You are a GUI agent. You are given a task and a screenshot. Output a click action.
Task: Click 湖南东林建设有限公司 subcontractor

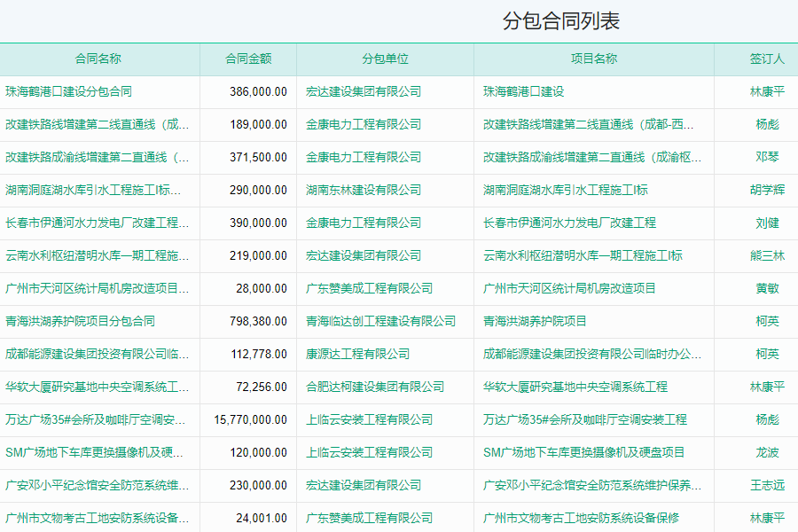(364, 191)
